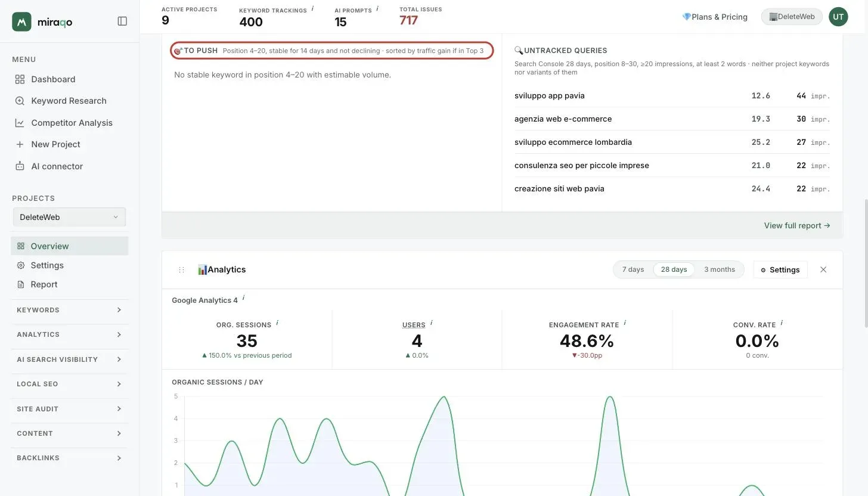
Task: Open Keyword Research page
Action: point(69,101)
